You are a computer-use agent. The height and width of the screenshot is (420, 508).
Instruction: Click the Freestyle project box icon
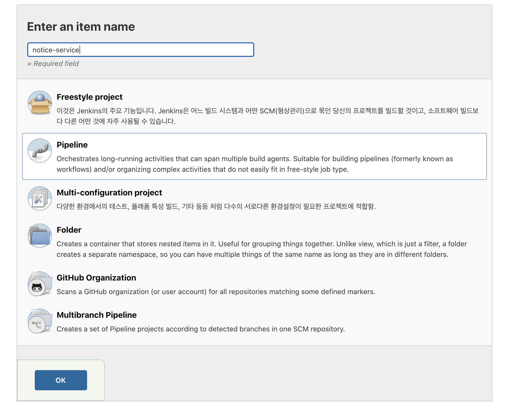point(40,103)
